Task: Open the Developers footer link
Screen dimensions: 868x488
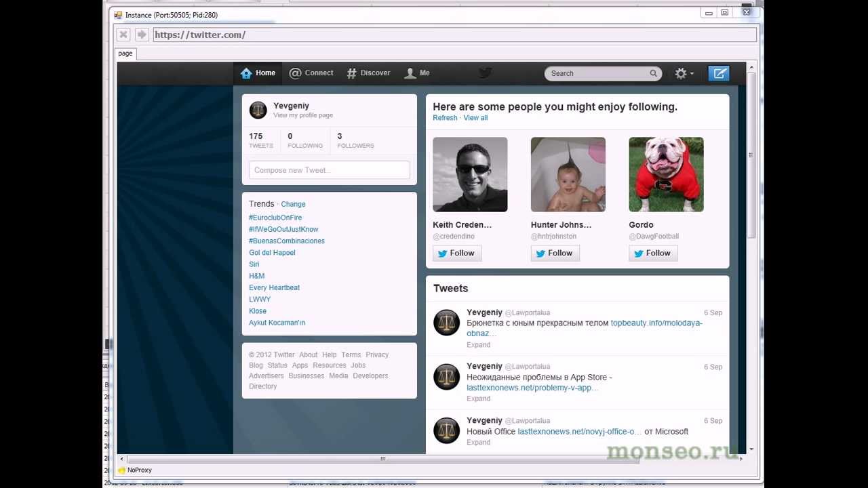Action: tap(370, 375)
